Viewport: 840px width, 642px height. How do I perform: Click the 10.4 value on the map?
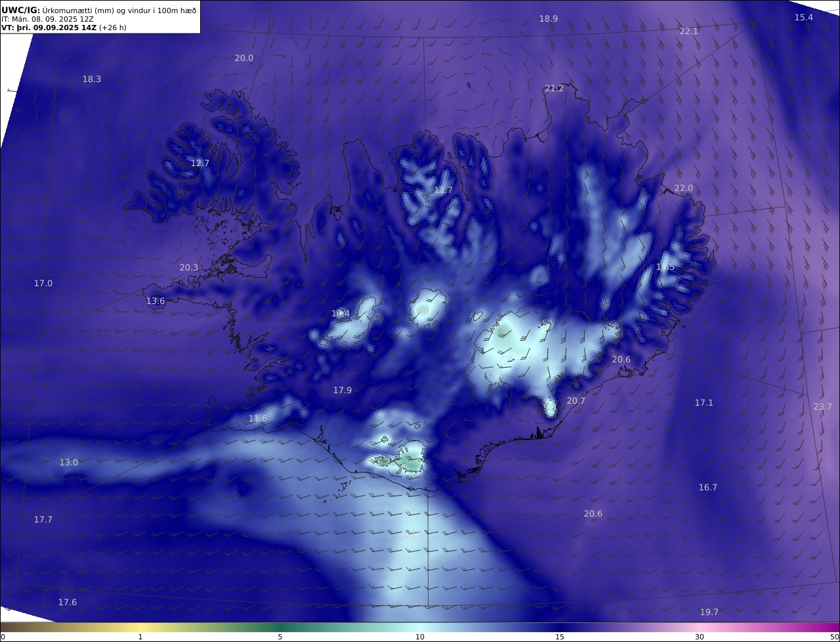tap(341, 313)
